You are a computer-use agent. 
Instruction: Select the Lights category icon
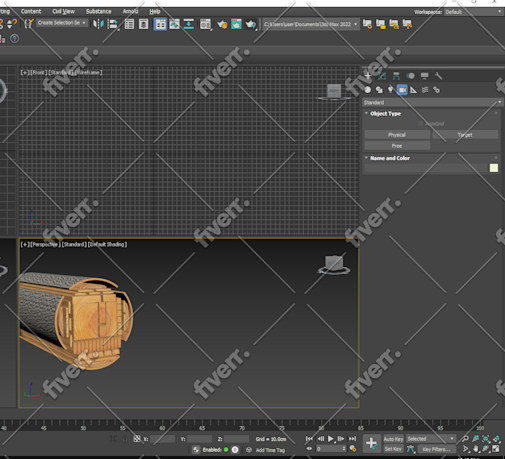point(390,90)
